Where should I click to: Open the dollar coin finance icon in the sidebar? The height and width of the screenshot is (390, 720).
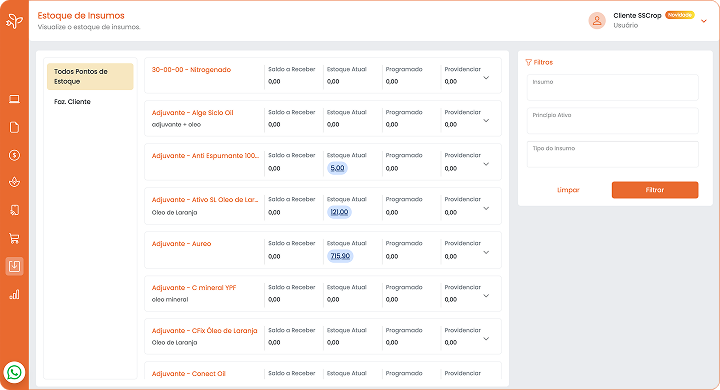click(x=14, y=155)
